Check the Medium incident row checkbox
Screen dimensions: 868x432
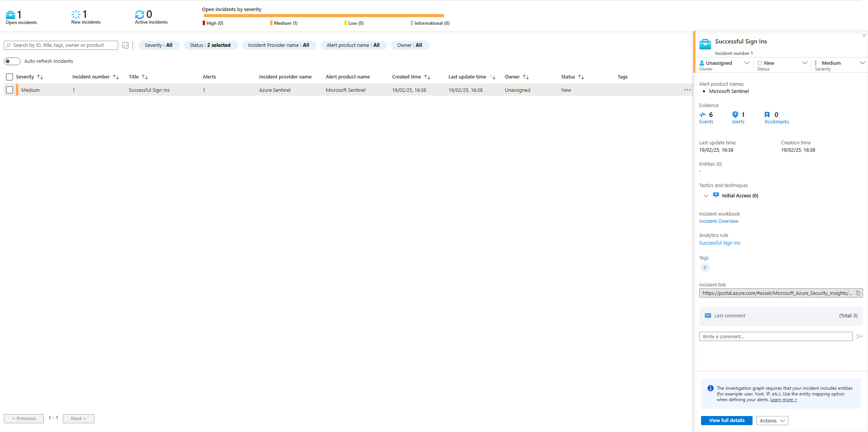click(10, 90)
